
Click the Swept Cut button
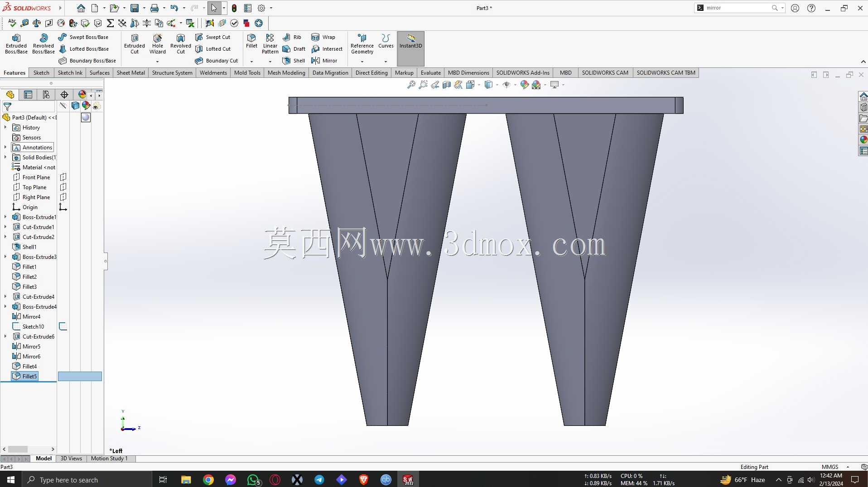[x=212, y=37]
